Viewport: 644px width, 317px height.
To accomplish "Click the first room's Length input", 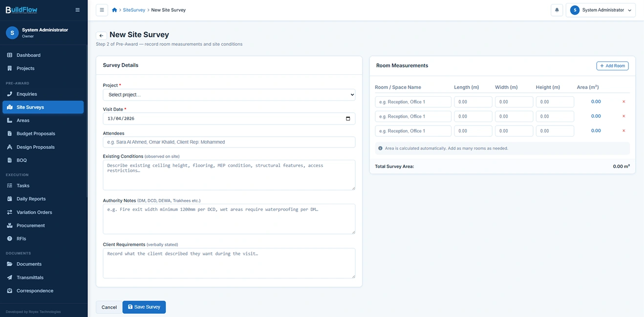I will pos(472,102).
